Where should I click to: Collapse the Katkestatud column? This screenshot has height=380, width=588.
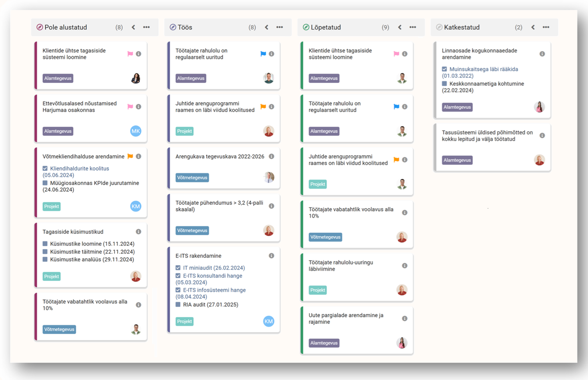click(533, 27)
